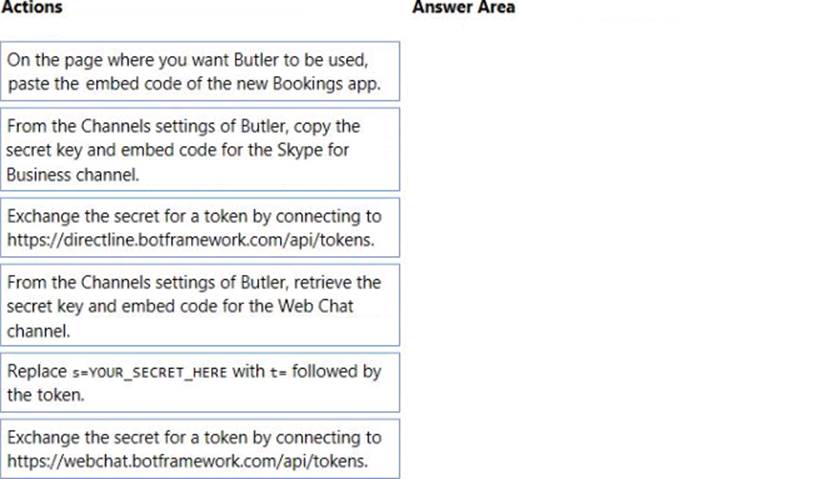This screenshot has width=813, height=479.
Task: Click the https://directline.botframework.com/api/tokens URL text
Action: coord(191,240)
